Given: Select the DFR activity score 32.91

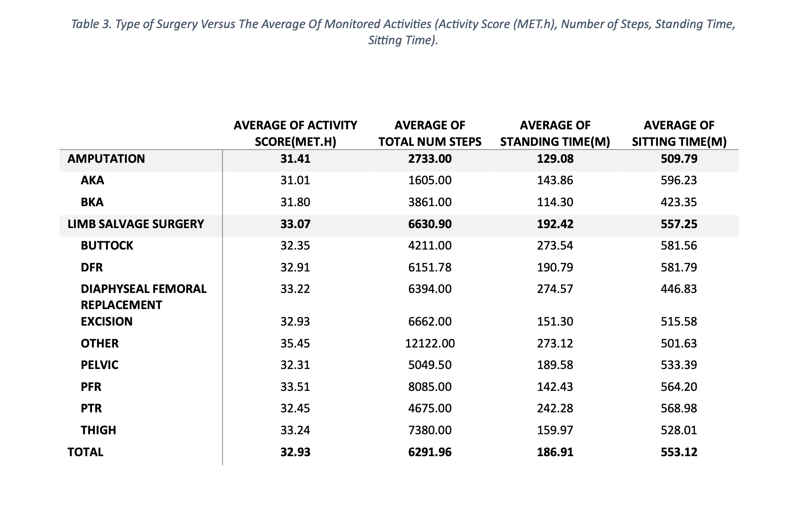Looking at the screenshot, I should (x=295, y=267).
